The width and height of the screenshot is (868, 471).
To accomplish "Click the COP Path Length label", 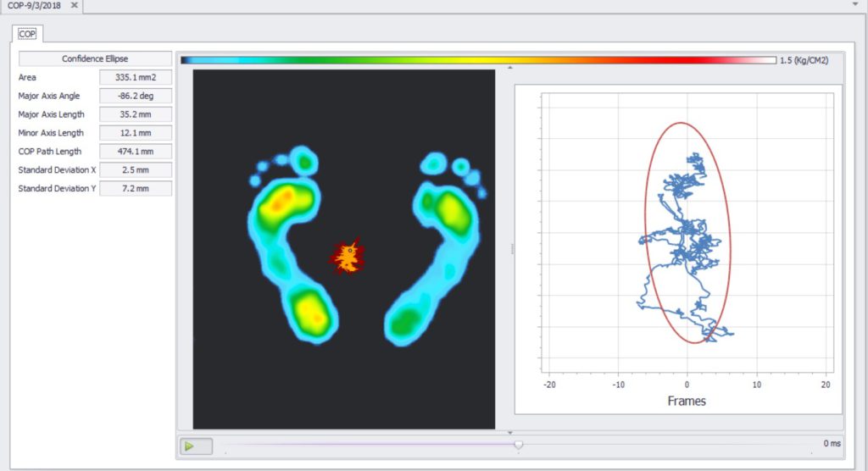I will (x=50, y=151).
